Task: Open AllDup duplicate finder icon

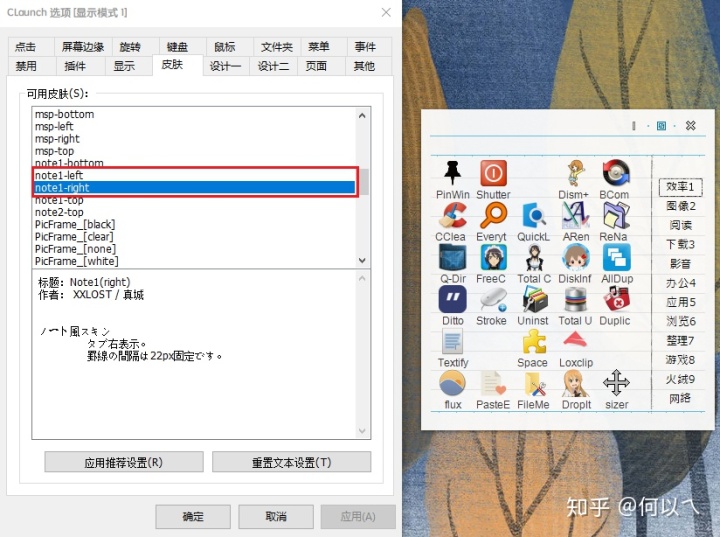Action: coord(616,257)
